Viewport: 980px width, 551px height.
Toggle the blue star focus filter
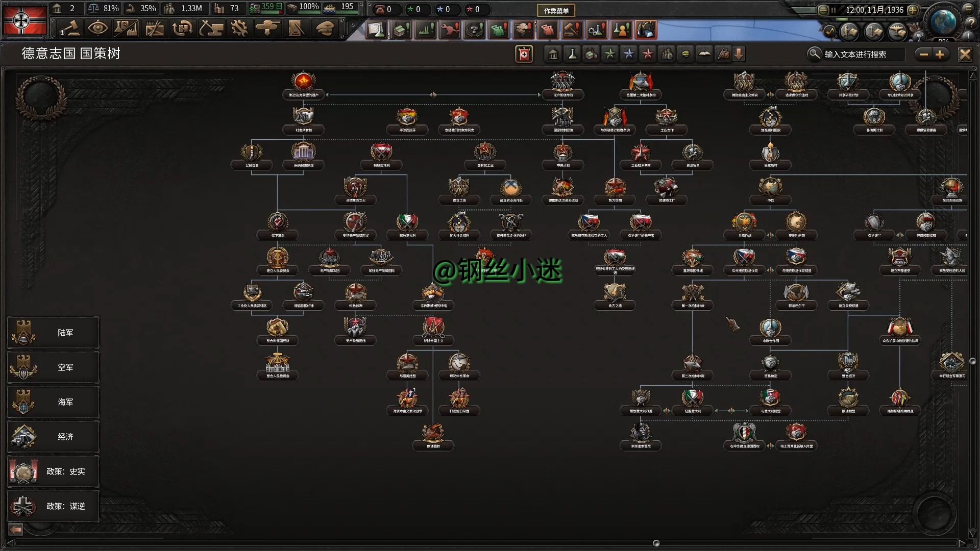point(629,54)
